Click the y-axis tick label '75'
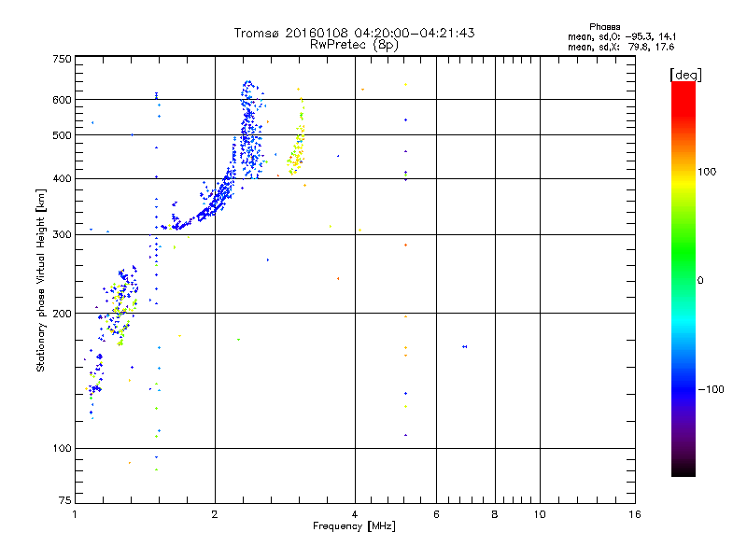Image resolution: width=747 pixels, height=560 pixels. pyautogui.click(x=65, y=500)
